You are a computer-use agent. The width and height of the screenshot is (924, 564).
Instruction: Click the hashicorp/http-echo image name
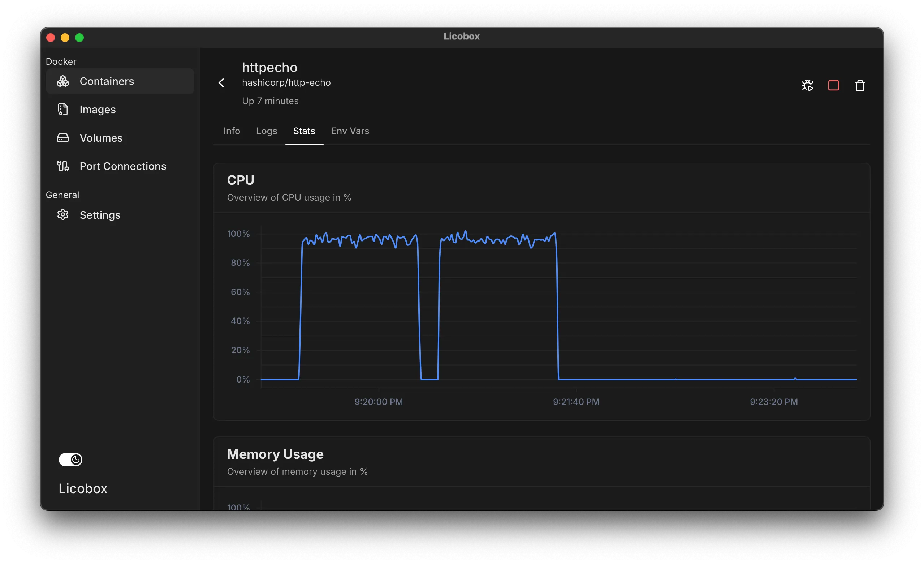(x=286, y=82)
